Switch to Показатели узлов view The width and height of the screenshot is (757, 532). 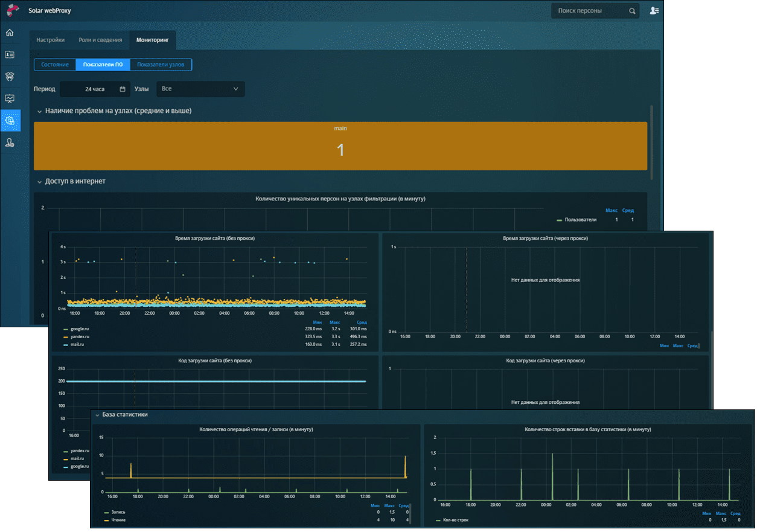(161, 65)
